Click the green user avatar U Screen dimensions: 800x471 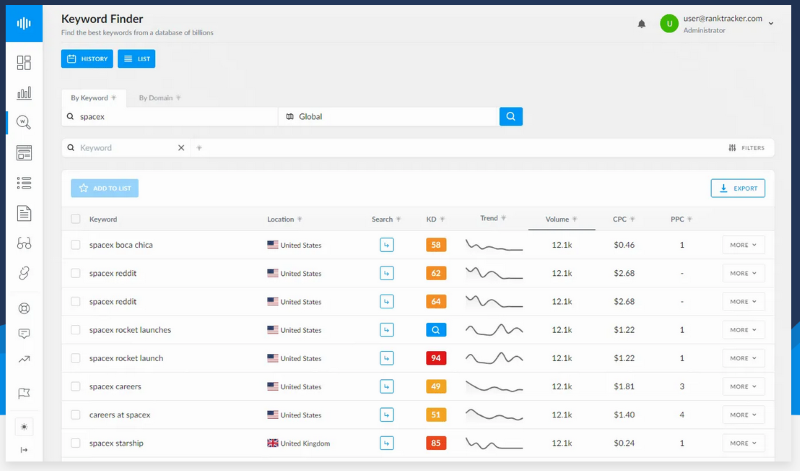[669, 23]
